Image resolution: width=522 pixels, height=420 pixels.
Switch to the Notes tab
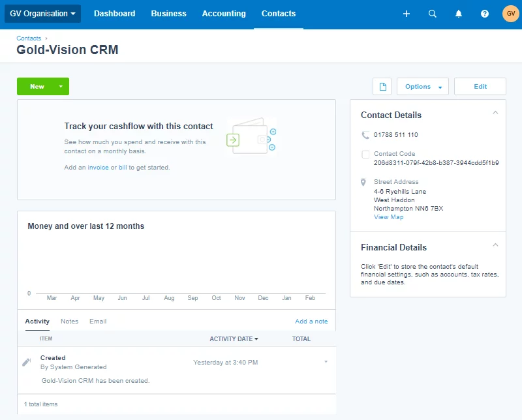click(70, 321)
